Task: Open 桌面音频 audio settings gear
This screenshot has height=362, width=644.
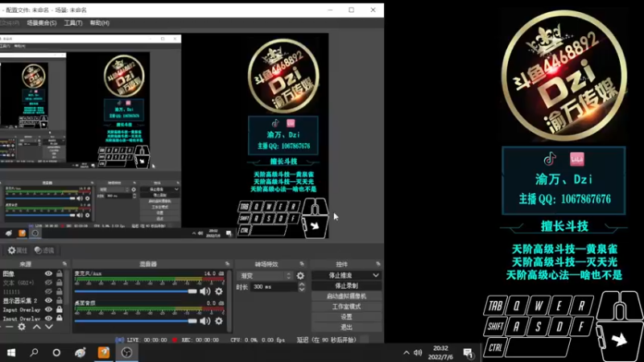Action: click(219, 321)
